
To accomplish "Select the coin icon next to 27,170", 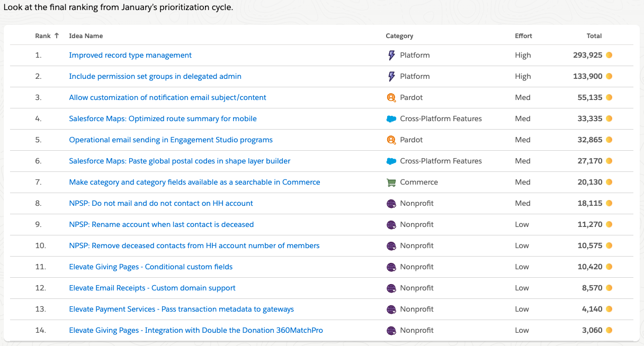I will coord(609,161).
